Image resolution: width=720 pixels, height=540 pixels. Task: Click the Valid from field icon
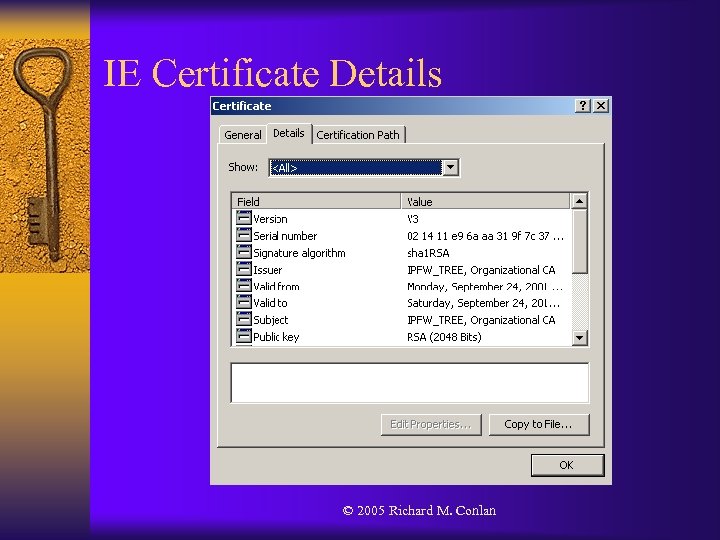[244, 285]
